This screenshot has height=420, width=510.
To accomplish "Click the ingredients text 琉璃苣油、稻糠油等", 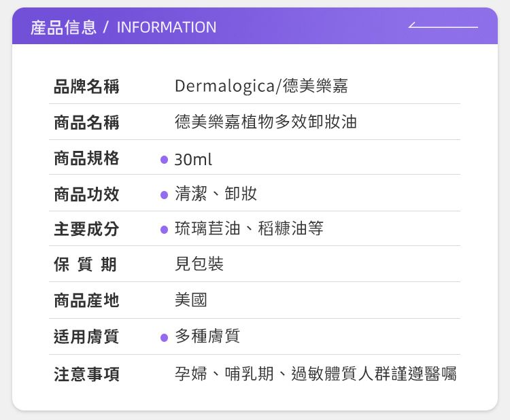I will pos(249,229).
